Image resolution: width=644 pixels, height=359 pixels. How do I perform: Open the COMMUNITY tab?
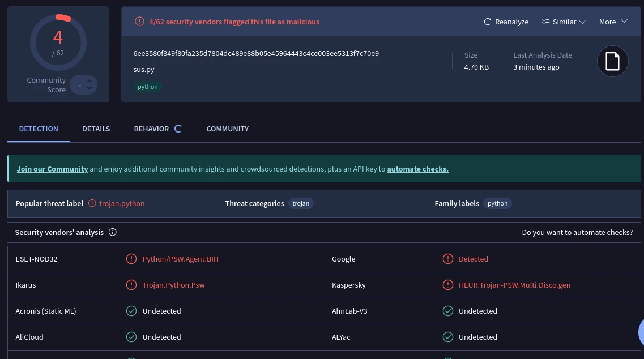pyautogui.click(x=228, y=129)
